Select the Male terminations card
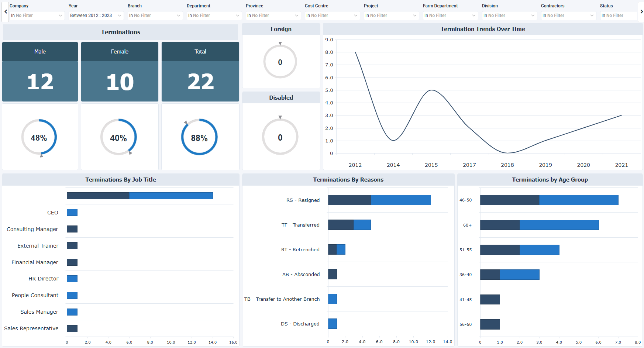The width and height of the screenshot is (644, 348). tap(40, 72)
